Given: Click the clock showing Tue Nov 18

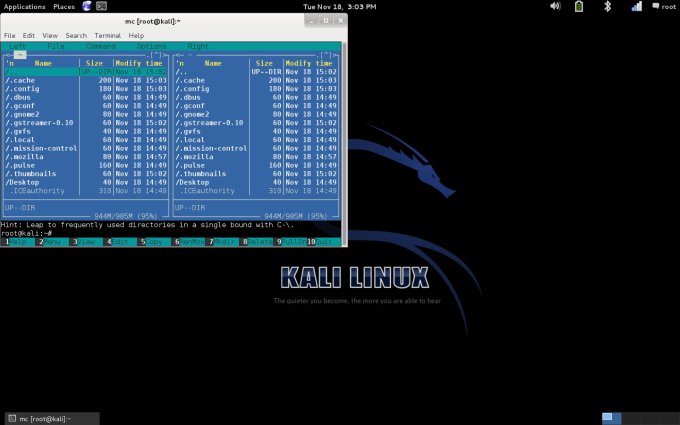Looking at the screenshot, I should (340, 6).
